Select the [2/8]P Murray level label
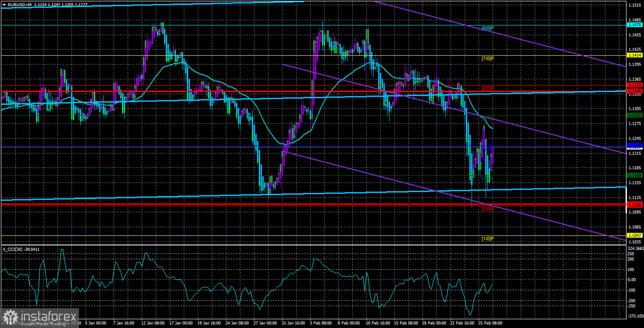The width and height of the screenshot is (644, 328). coord(488,209)
